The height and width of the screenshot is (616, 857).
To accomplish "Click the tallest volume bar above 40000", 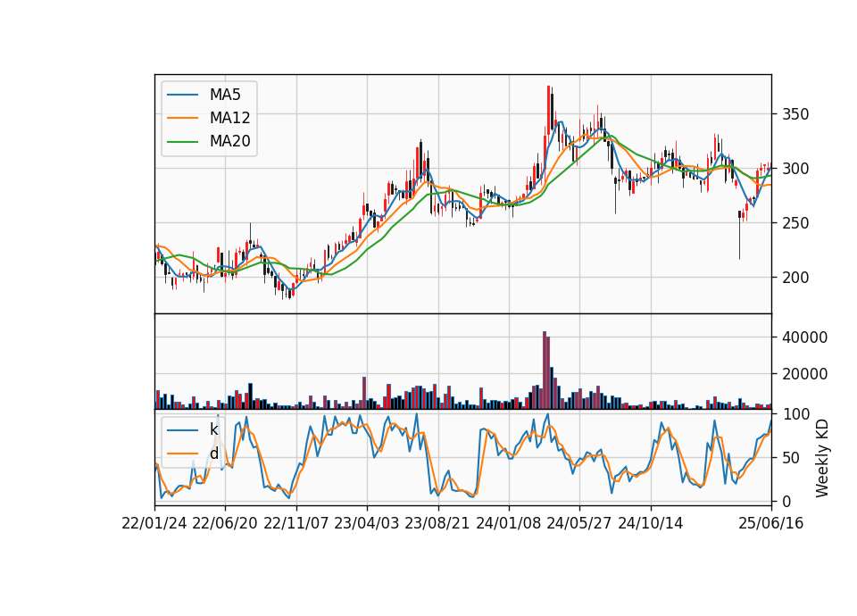I will 545,370.
